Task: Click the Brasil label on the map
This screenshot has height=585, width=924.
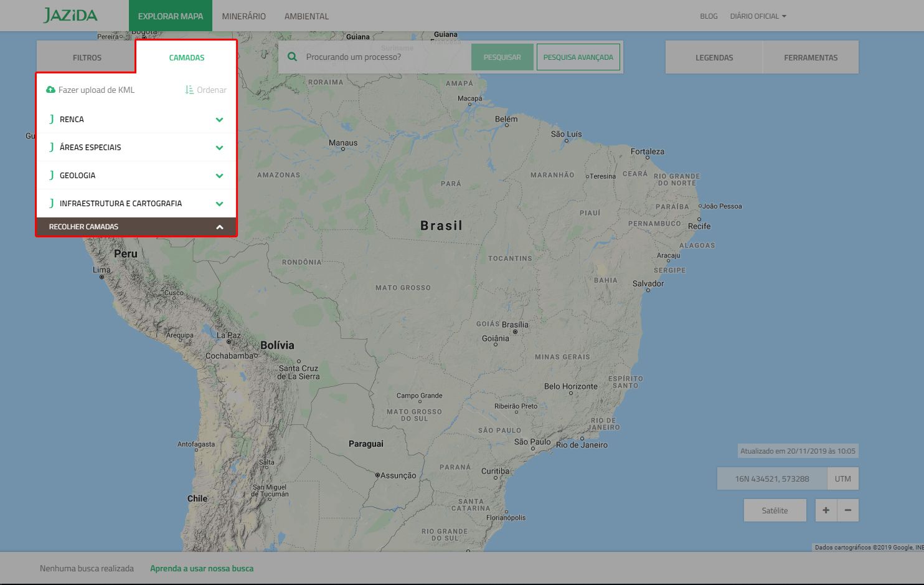Action: [441, 226]
